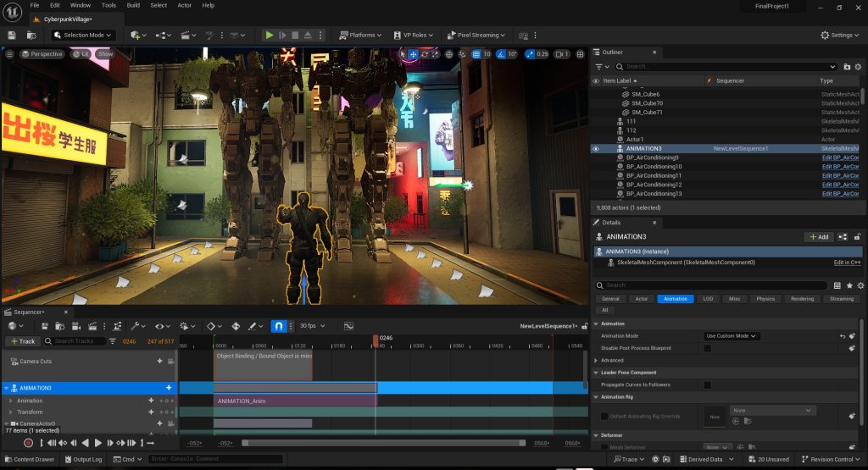Select the LOD filter tab in Details
This screenshot has width=868, height=470.
(x=708, y=299)
